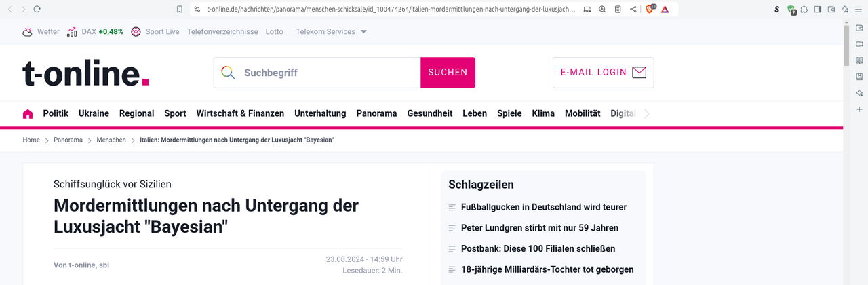Open Ukraine section
This screenshot has width=868, height=285.
tap(94, 113)
